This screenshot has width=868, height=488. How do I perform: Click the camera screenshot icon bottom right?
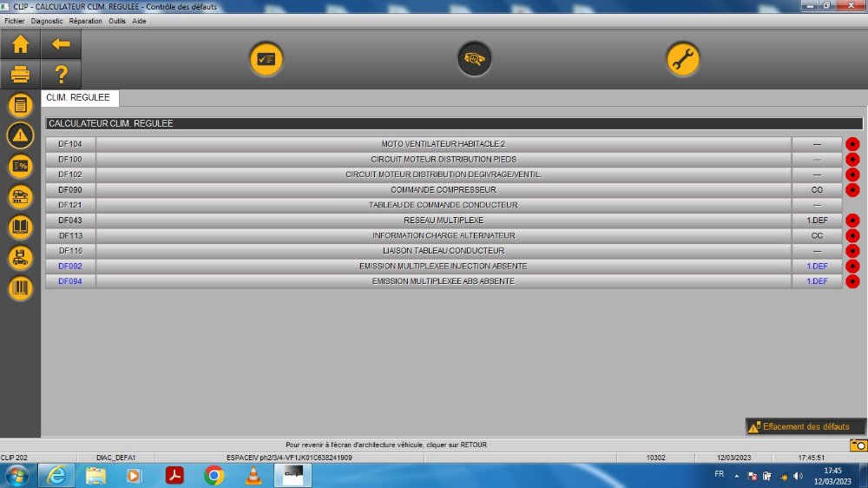(858, 445)
